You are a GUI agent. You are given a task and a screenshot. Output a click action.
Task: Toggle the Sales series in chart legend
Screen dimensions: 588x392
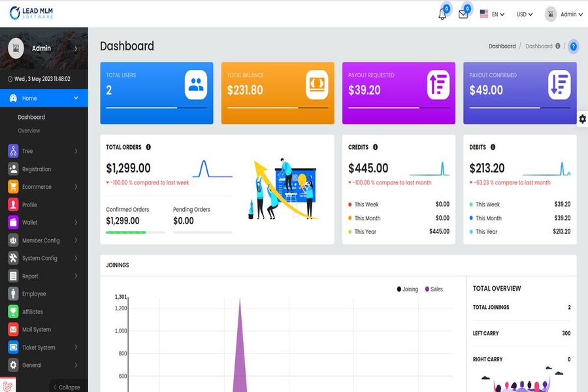[434, 289]
